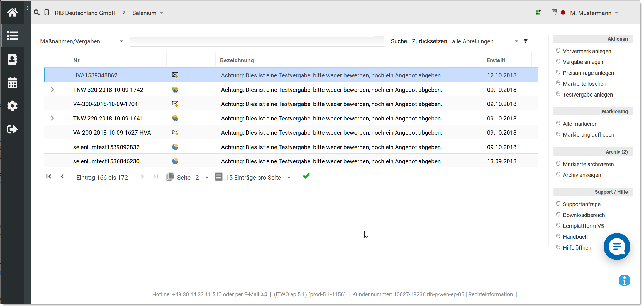Click the logout icon in sidebar

click(12, 129)
